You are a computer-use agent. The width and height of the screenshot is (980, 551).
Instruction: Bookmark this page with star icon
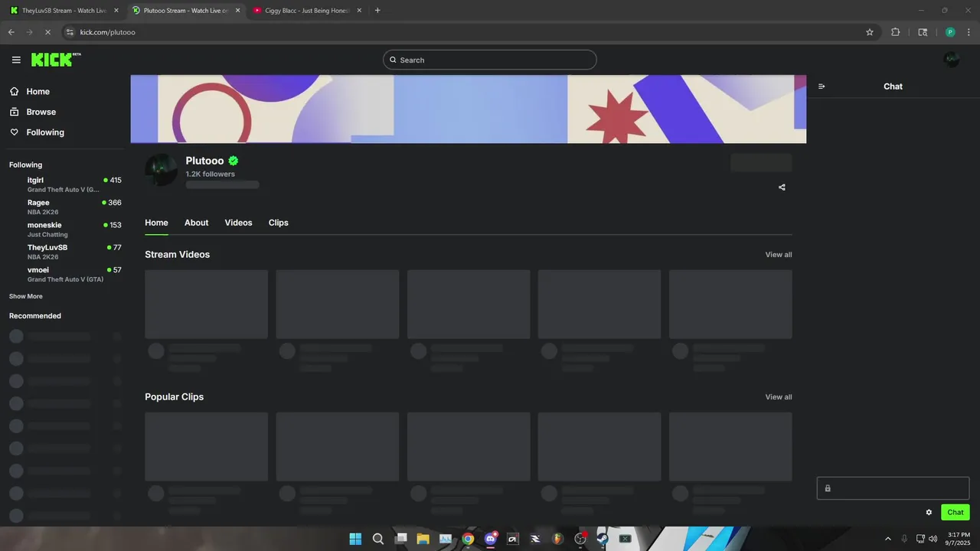click(x=870, y=32)
